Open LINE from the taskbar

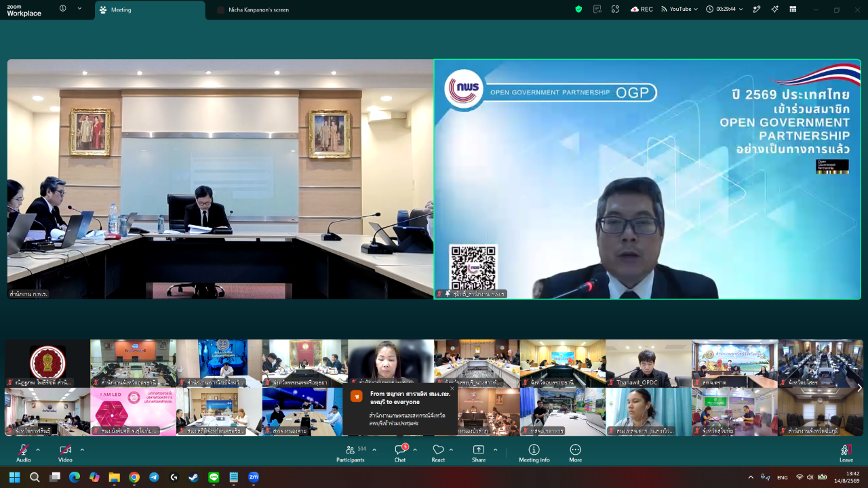click(x=214, y=477)
